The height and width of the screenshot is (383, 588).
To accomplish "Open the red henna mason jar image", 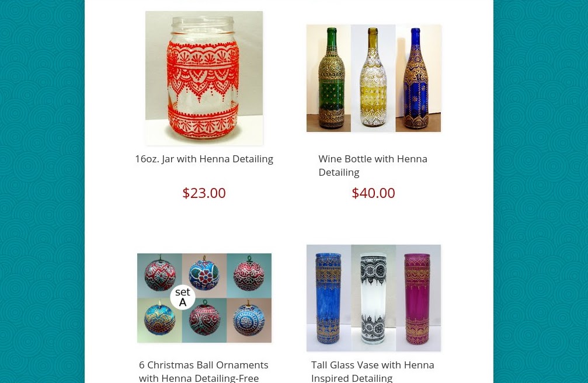I will 204,78.
